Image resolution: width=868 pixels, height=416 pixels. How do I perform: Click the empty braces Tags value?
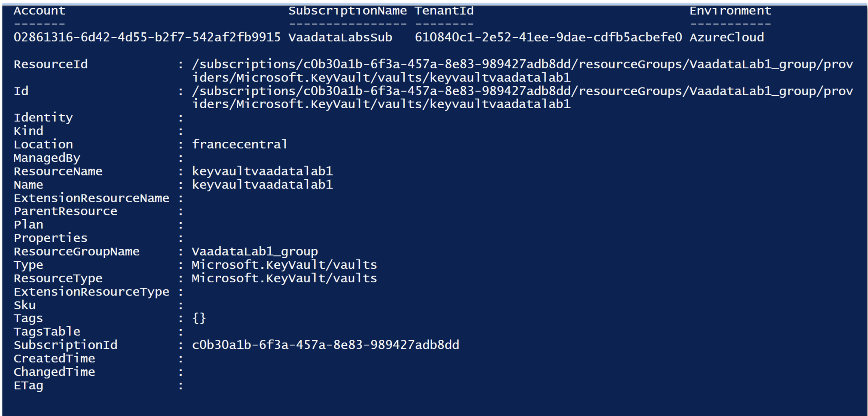point(199,318)
